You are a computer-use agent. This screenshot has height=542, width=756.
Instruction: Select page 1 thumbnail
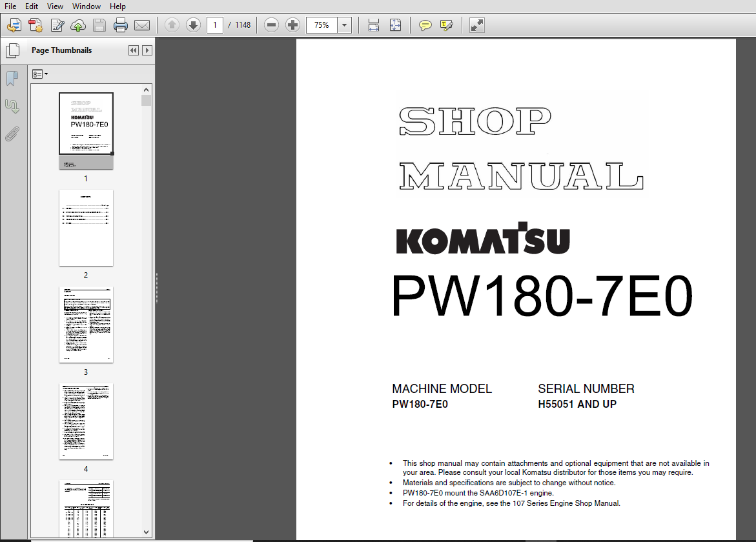click(87, 130)
